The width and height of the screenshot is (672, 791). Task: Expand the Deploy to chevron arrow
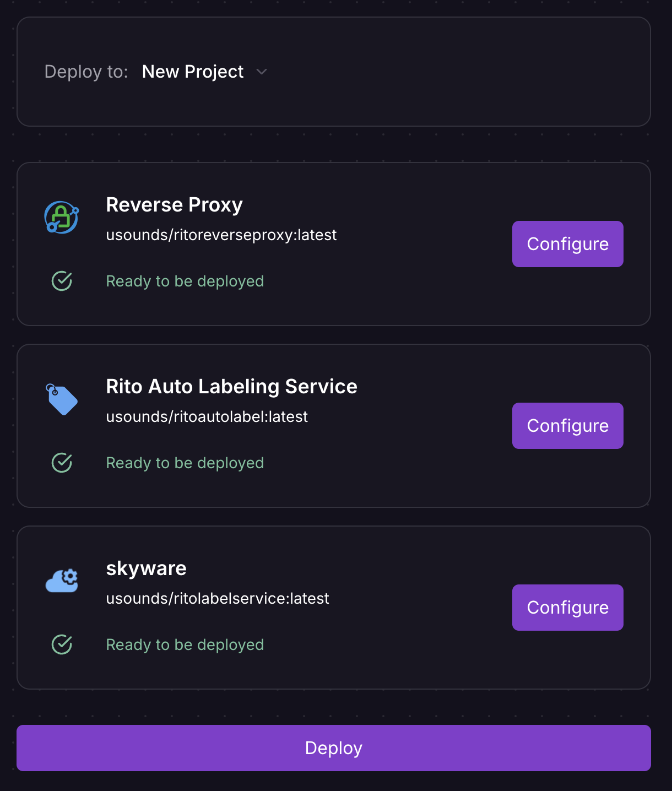pos(262,72)
